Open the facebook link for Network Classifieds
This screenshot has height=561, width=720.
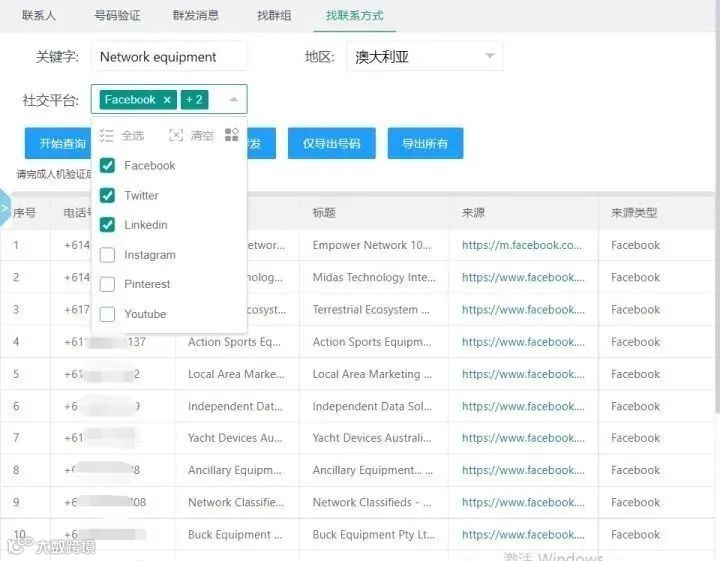click(x=523, y=502)
